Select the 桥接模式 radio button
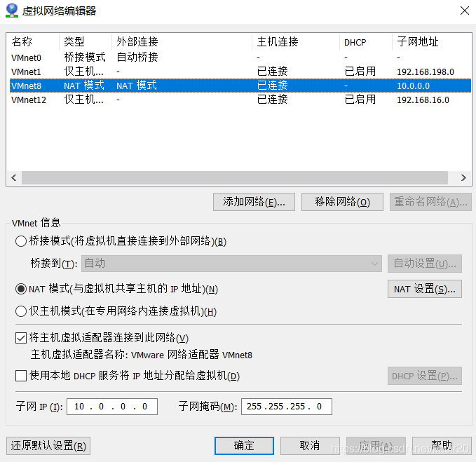The width and height of the screenshot is (476, 462). tap(21, 241)
